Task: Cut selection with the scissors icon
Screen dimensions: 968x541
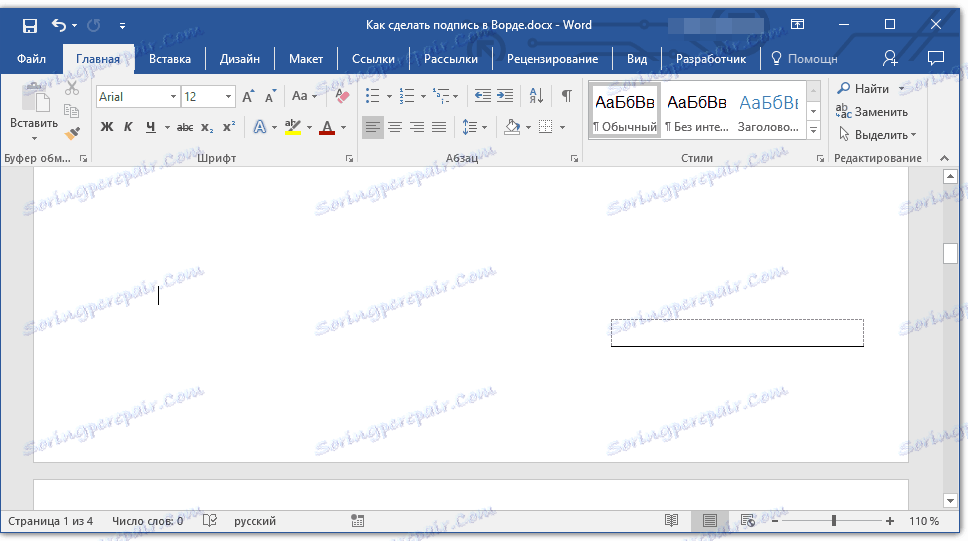Action: coord(72,88)
